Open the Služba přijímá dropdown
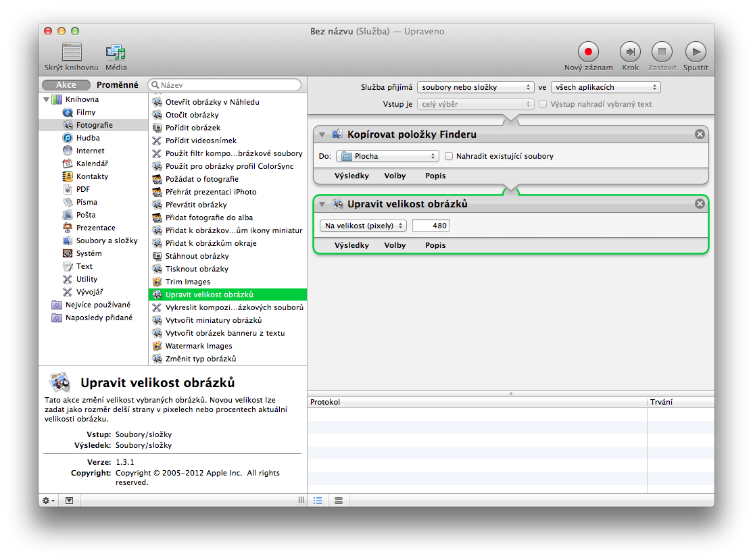This screenshot has height=560, width=753. (x=476, y=87)
